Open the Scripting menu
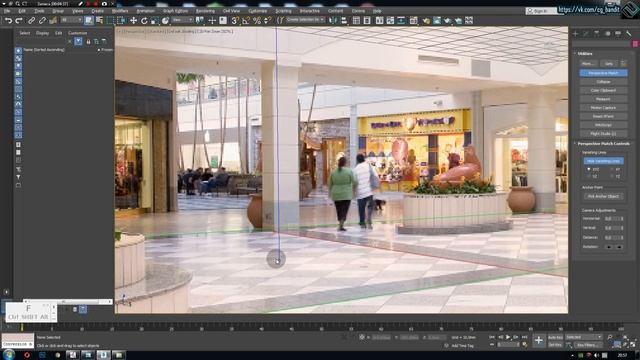Image resolution: width=640 pixels, height=360 pixels. tap(283, 11)
